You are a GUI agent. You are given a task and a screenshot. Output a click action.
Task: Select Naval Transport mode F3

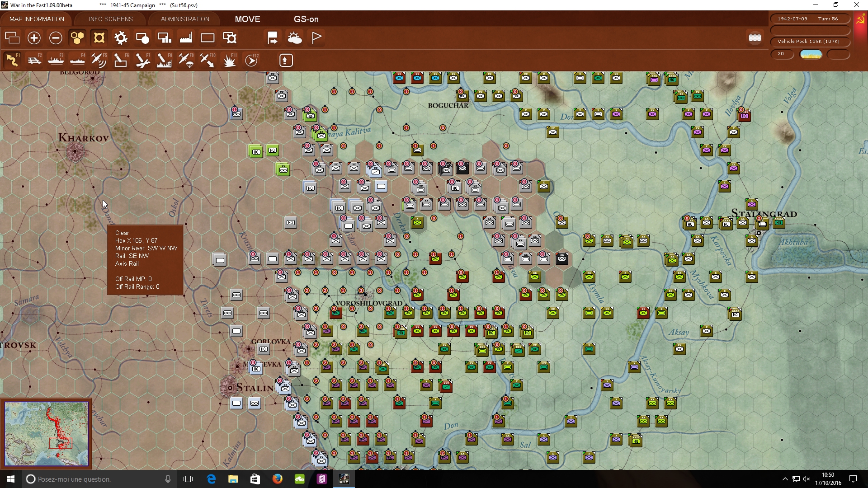coord(56,60)
